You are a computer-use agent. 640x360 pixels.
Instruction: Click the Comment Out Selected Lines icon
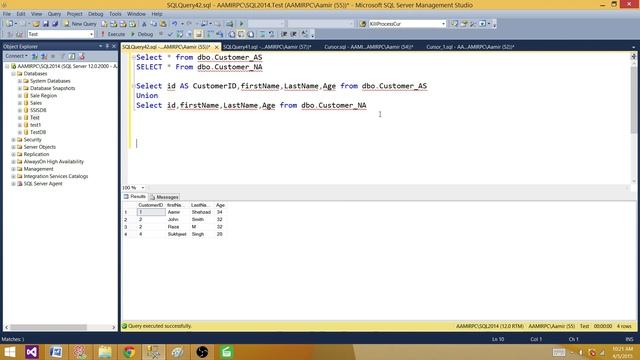(x=262, y=34)
